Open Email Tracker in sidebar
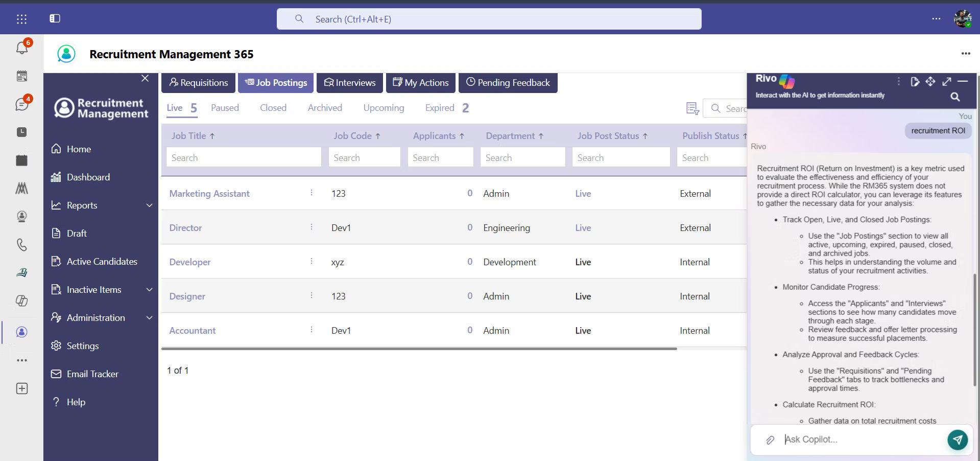The width and height of the screenshot is (980, 461). pyautogui.click(x=85, y=374)
